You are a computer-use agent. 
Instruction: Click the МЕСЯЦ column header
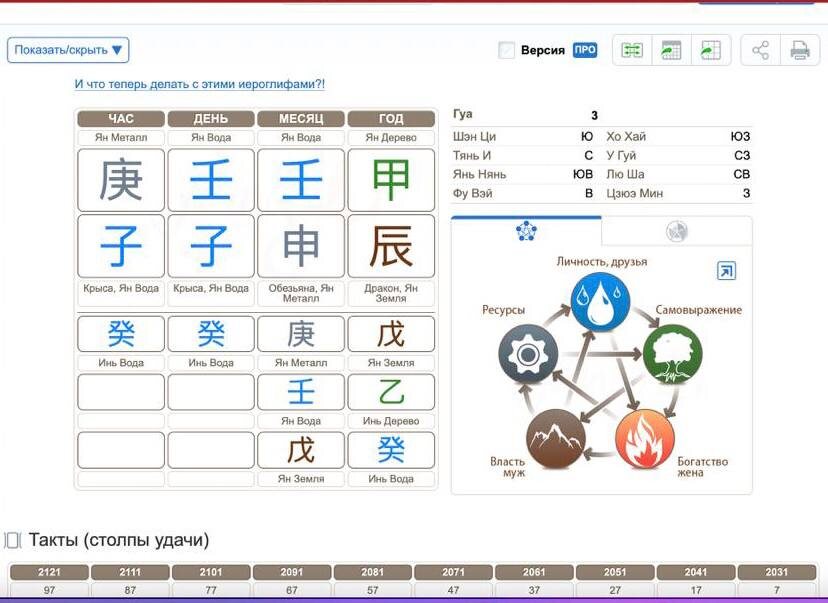click(301, 118)
